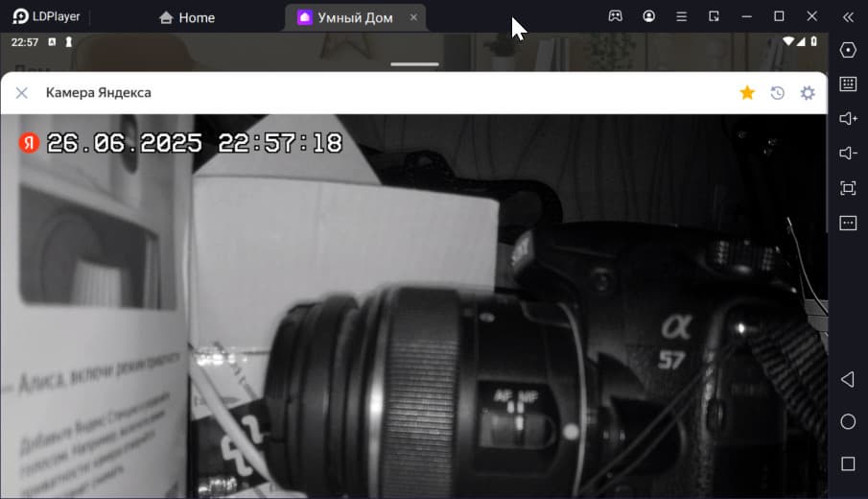Open camera settings gear
868x499 pixels.
pyautogui.click(x=808, y=93)
